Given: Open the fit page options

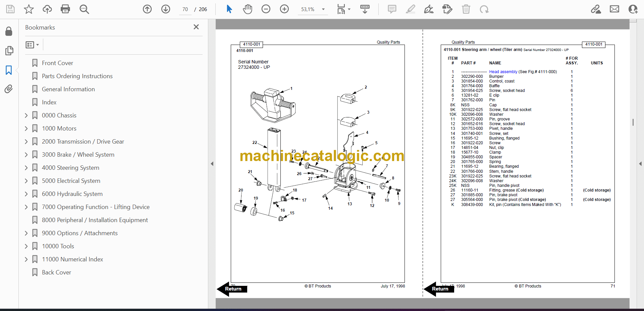Looking at the screenshot, I should pyautogui.click(x=343, y=9).
